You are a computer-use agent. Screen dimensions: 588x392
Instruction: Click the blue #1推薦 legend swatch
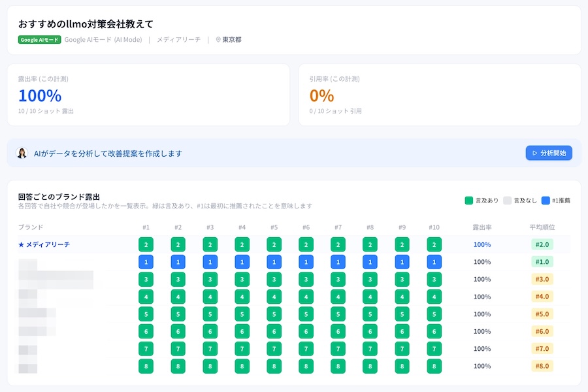point(546,201)
